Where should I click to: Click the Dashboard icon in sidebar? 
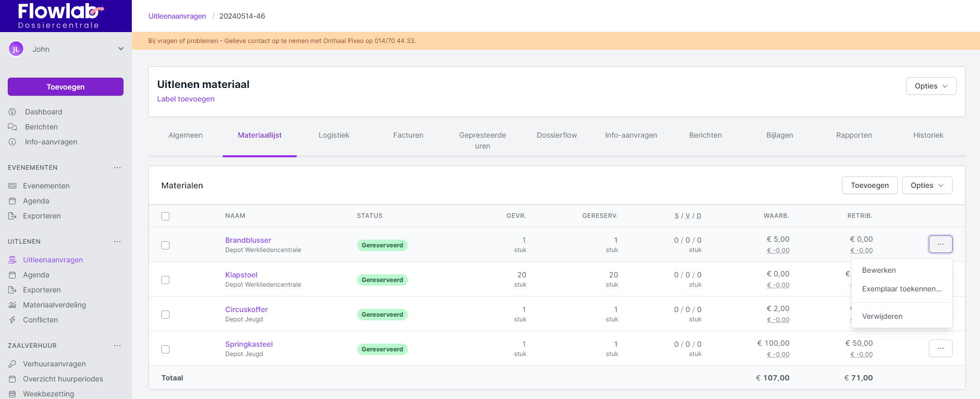coord(12,112)
